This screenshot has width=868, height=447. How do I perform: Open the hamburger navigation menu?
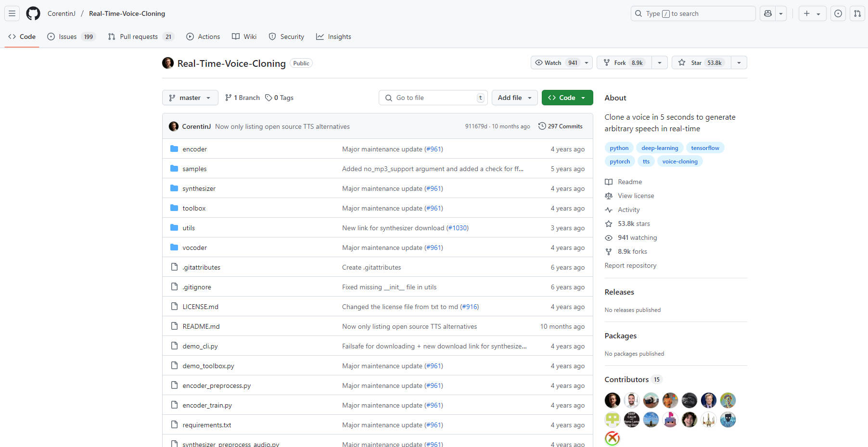point(12,13)
